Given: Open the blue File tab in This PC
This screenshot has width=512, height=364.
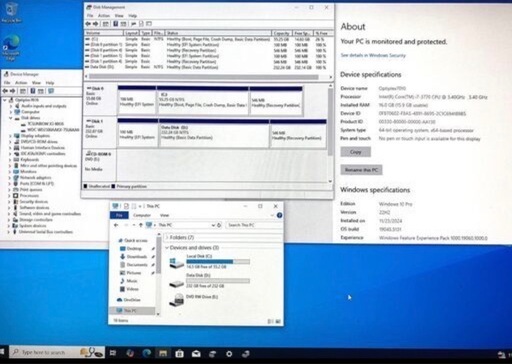Looking at the screenshot, I should pyautogui.click(x=119, y=215).
